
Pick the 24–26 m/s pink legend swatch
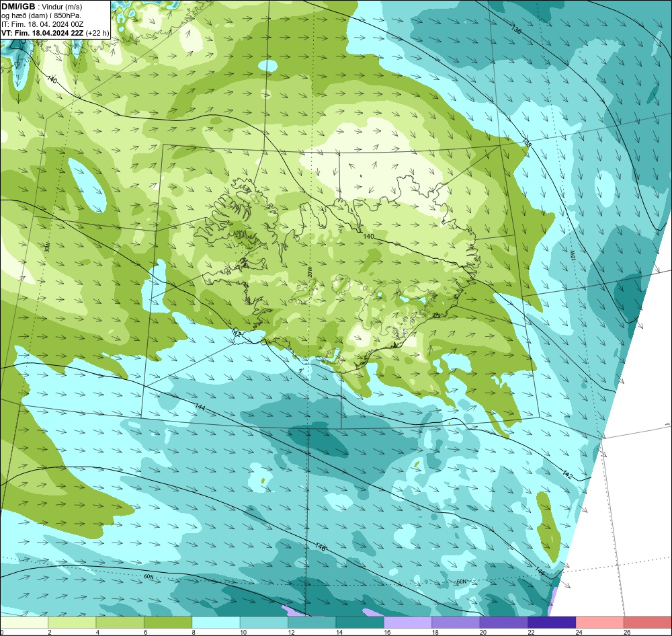tap(600, 622)
